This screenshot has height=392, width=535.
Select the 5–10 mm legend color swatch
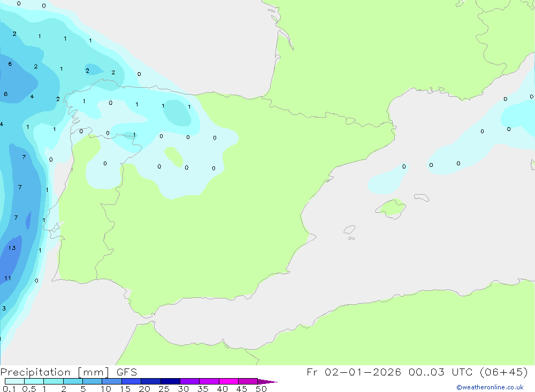click(93, 381)
